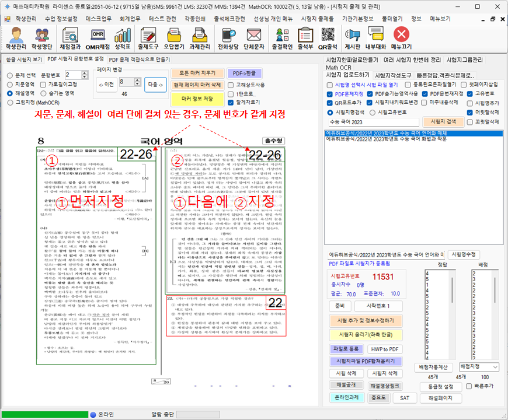Click the red 메뉴끄기 icon
The height and width of the screenshot is (420, 508).
click(x=401, y=38)
